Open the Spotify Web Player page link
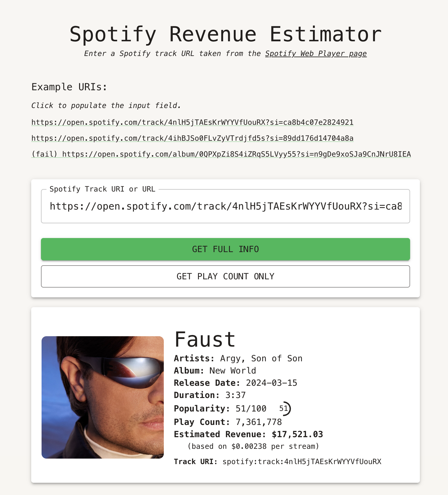Screen dimensions: 448x495 pyautogui.click(x=315, y=53)
